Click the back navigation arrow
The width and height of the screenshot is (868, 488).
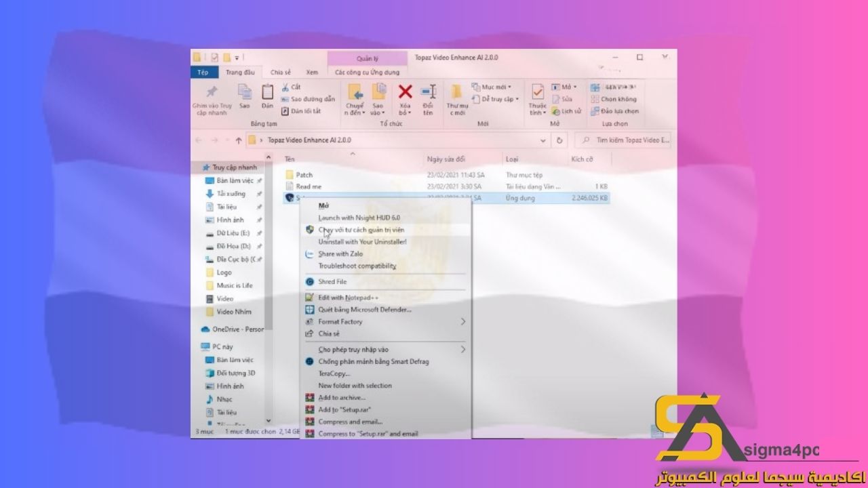pyautogui.click(x=199, y=140)
